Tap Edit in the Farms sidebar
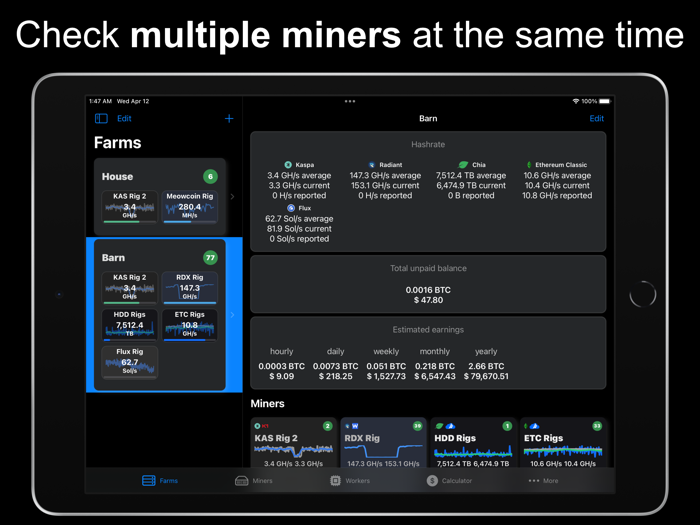 (x=124, y=118)
